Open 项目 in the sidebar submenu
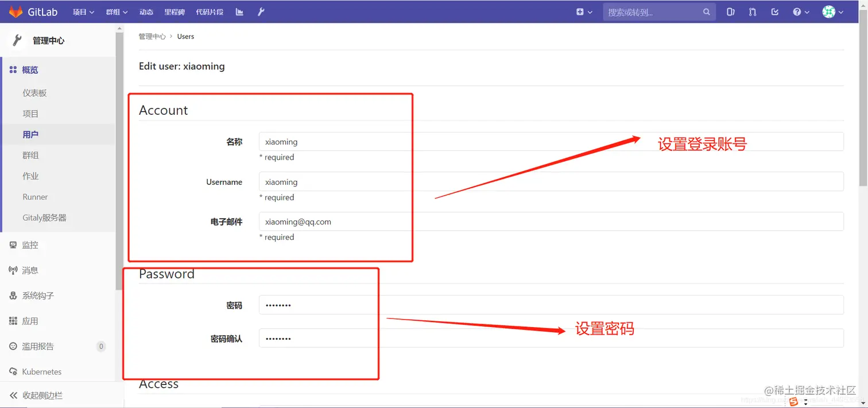The width and height of the screenshot is (868, 408). (x=30, y=114)
